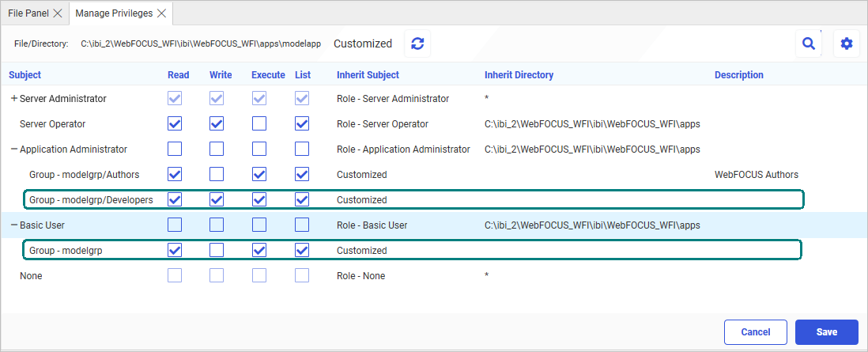Screen dimensions: 868x352
Task: Click the Inherit Subject column header
Action: pyautogui.click(x=368, y=75)
